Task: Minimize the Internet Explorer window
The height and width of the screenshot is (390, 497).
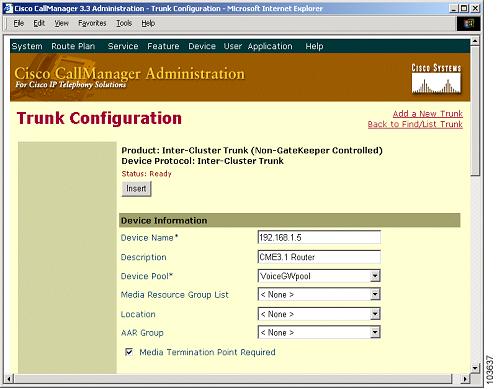Action: 454,8
